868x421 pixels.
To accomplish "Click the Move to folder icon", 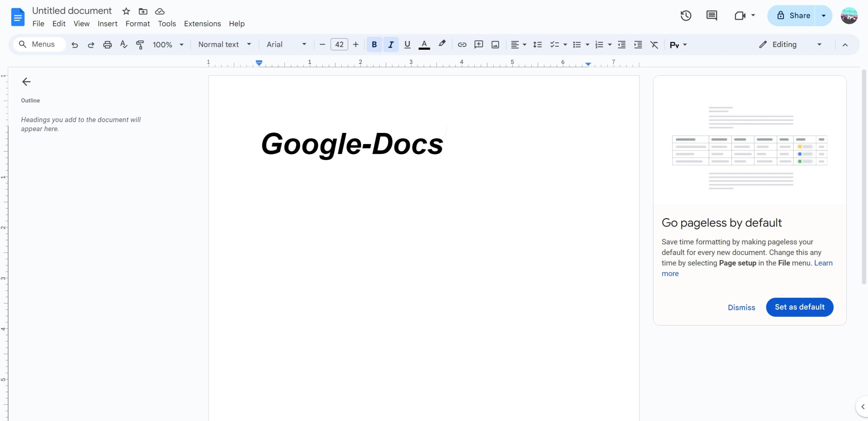I will 143,11.
